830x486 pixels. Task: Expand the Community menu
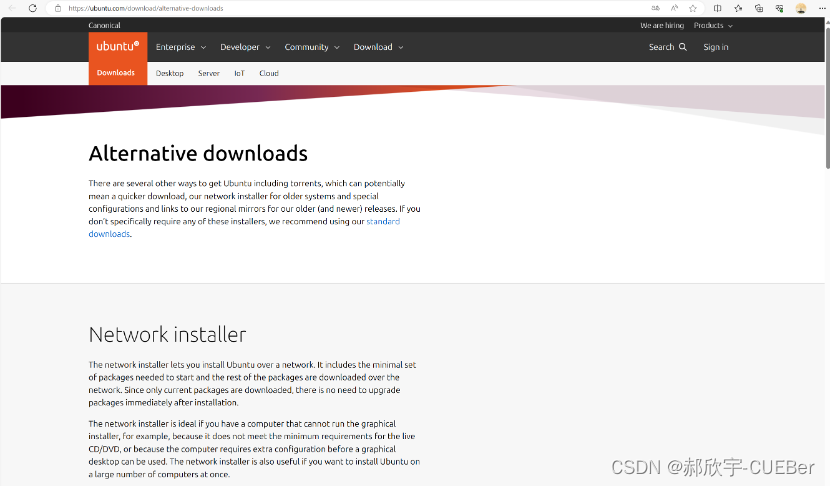pyautogui.click(x=312, y=47)
